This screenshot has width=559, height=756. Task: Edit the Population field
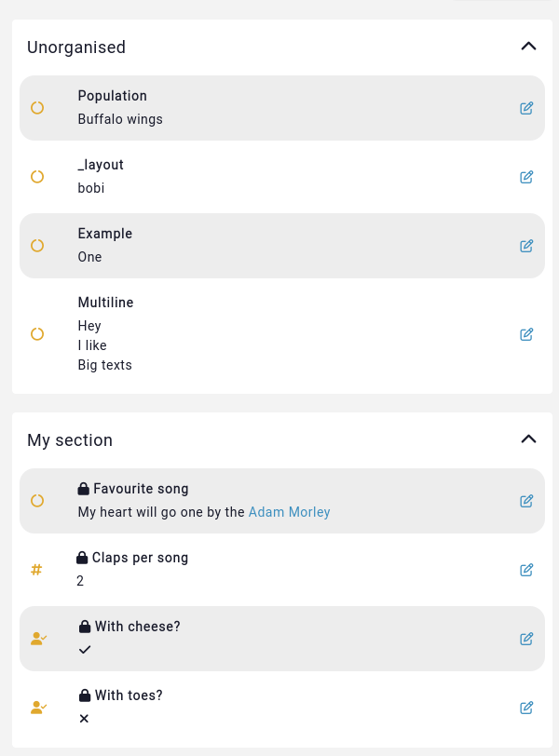pos(526,108)
